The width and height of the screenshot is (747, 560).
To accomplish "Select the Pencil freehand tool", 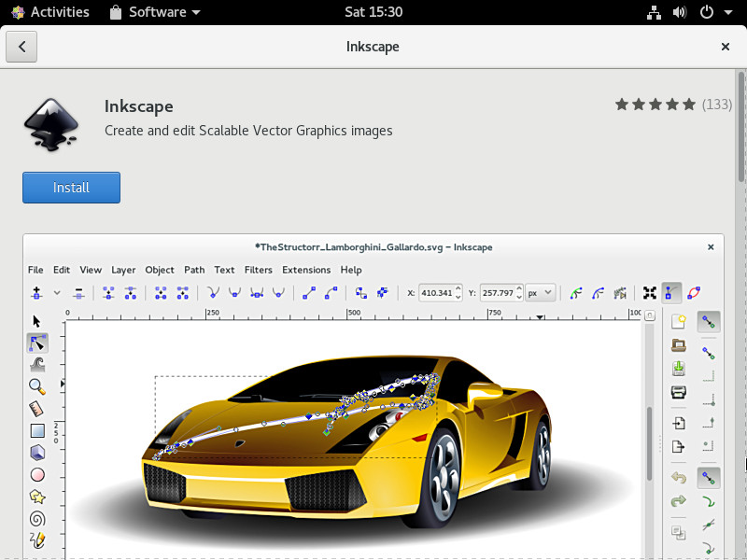I will 37,540.
